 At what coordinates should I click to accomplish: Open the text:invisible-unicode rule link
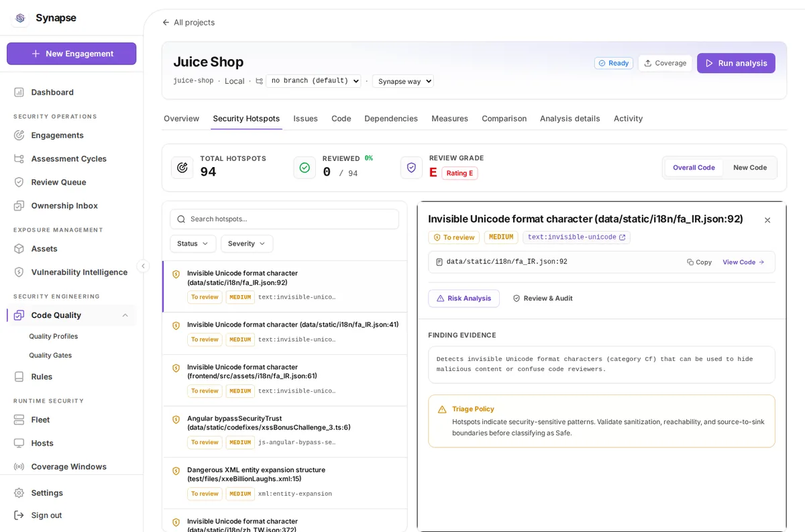(x=576, y=237)
